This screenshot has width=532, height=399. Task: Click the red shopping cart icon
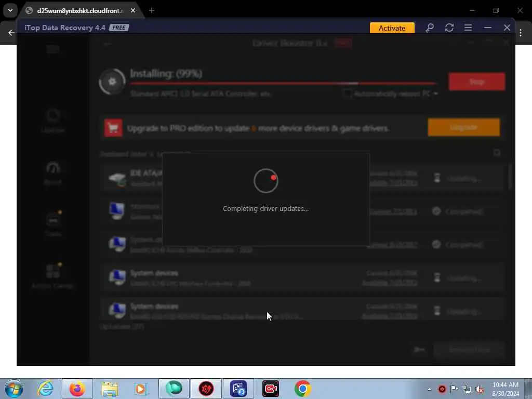point(113,128)
